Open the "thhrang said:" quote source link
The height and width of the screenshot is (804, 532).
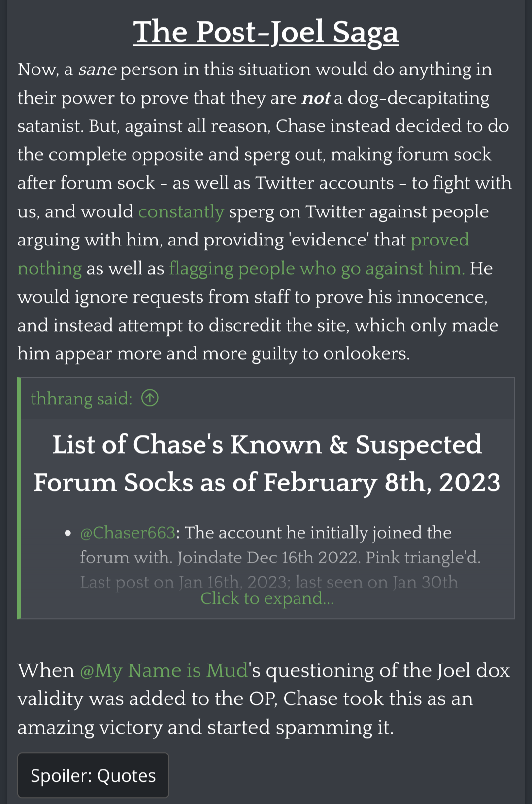tap(81, 398)
